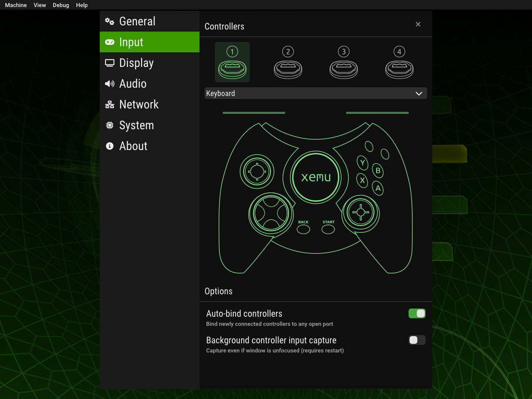This screenshot has width=532, height=399.
Task: Select the Audio speaker icon
Action: click(x=110, y=84)
